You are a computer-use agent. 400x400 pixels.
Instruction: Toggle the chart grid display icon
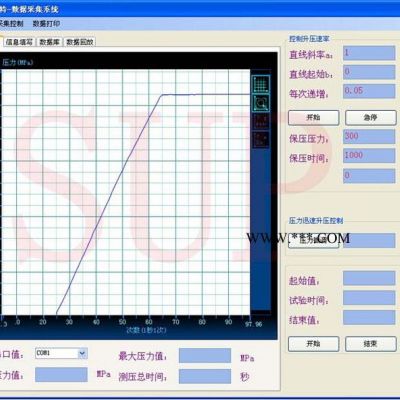click(x=261, y=84)
